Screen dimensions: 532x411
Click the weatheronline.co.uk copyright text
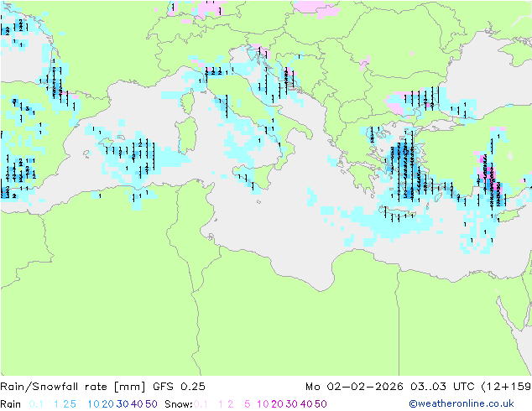coord(462,403)
